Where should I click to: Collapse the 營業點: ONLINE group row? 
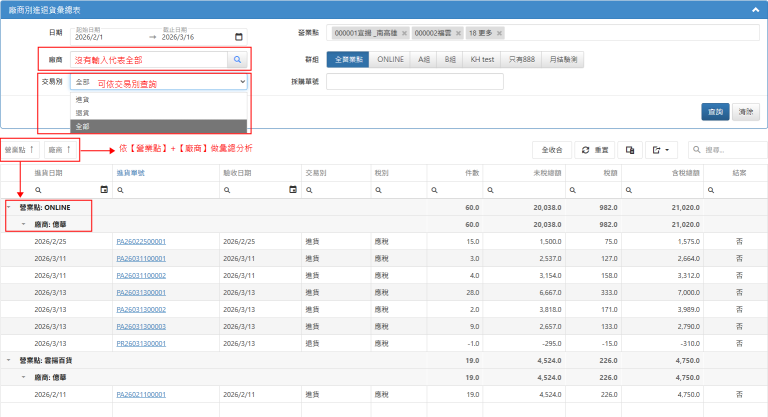[x=9, y=207]
